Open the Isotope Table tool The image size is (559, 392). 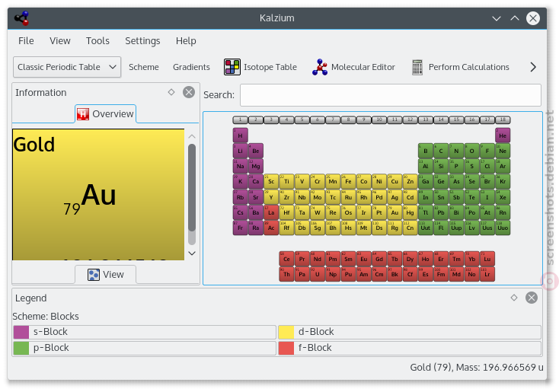pos(260,67)
